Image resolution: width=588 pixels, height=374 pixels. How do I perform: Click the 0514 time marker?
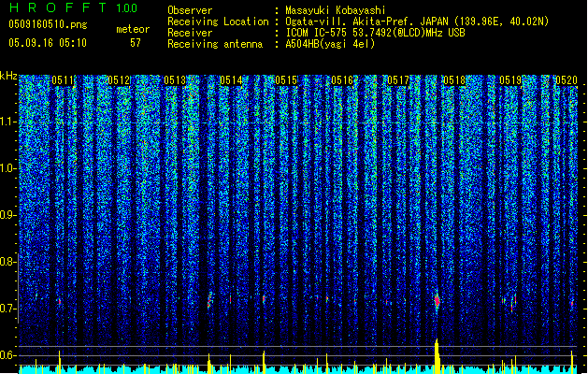coord(231,80)
